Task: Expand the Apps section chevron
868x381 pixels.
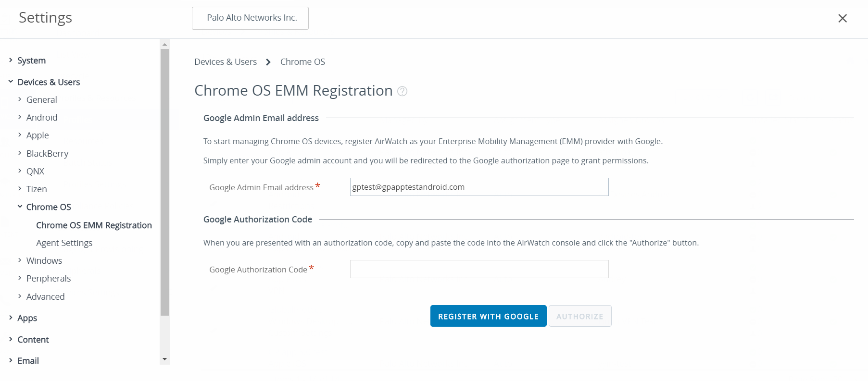Action: pyautogui.click(x=11, y=318)
